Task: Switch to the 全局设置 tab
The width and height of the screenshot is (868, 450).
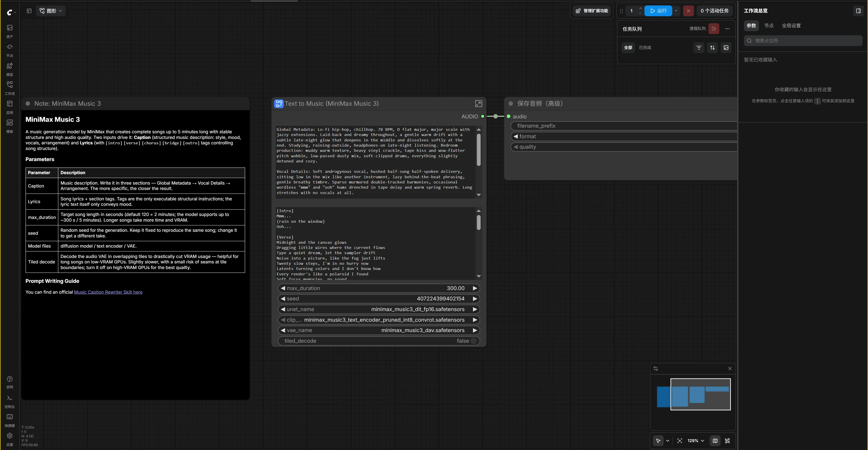Action: 791,26
